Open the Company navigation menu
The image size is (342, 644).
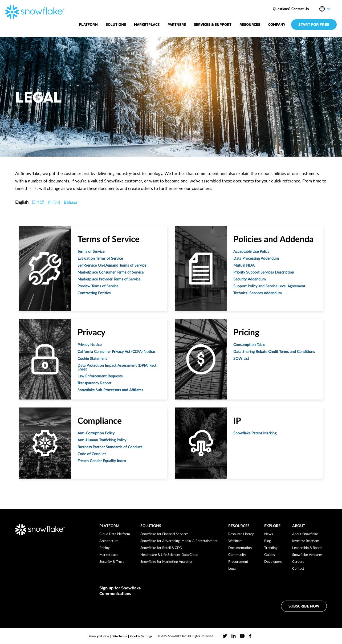[277, 25]
